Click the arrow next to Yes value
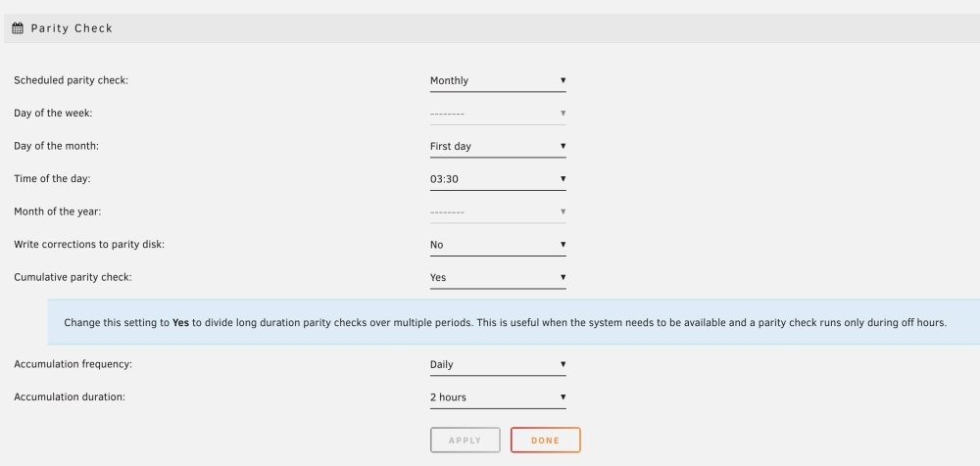980x466 pixels. [x=563, y=277]
